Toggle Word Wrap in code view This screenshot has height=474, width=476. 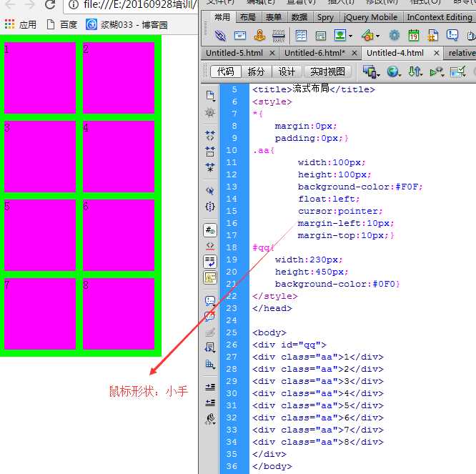[210, 262]
